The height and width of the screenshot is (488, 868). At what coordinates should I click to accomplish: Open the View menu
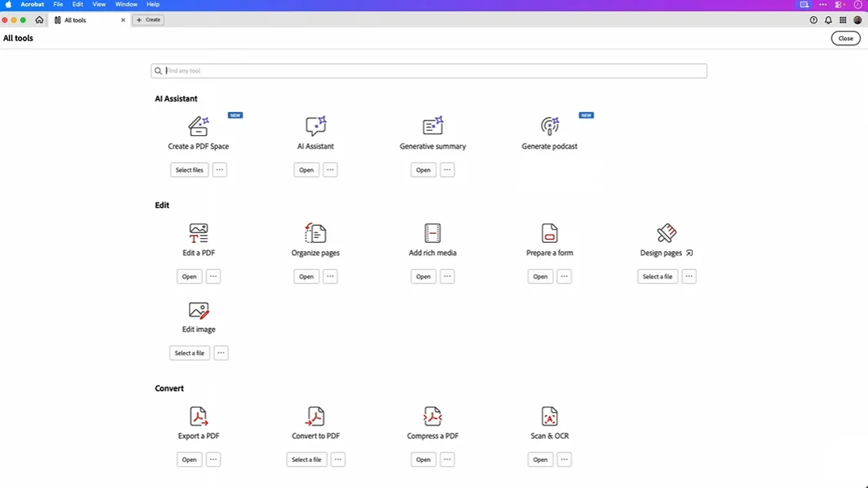coord(99,5)
